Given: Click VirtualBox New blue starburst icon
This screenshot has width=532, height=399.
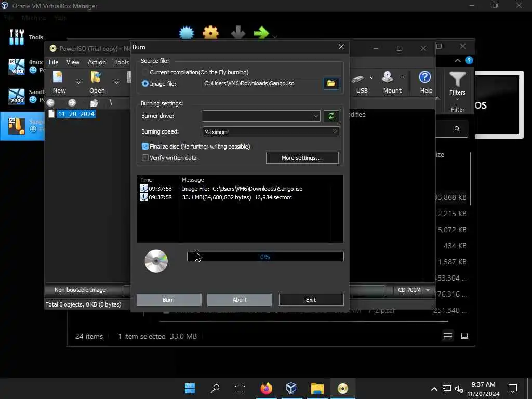Looking at the screenshot, I should point(187,33).
